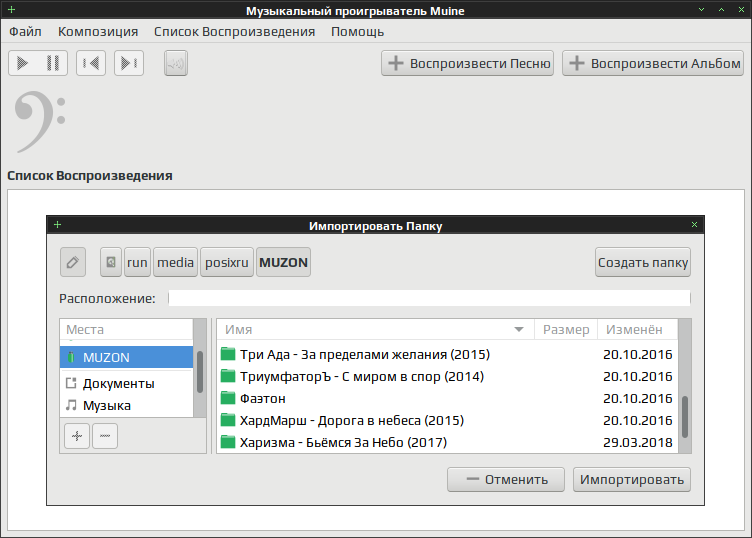
Task: Add bookmark with the plus button
Action: pyautogui.click(x=77, y=436)
